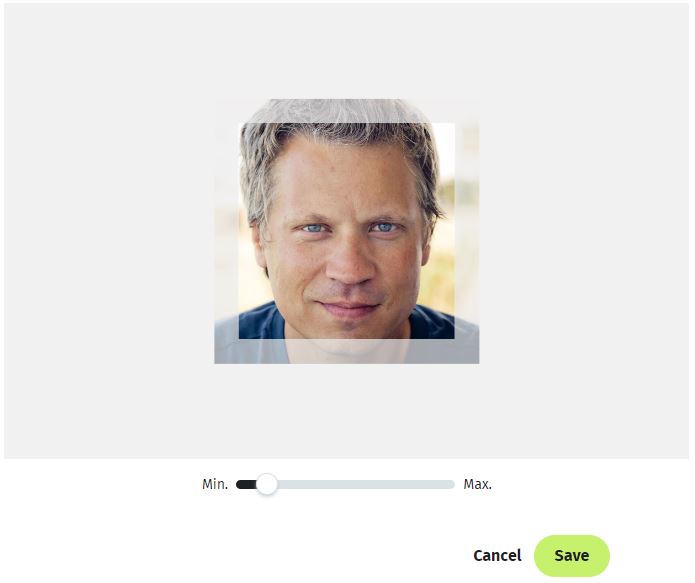Click the dimmed photo strip above the crop square

[347, 111]
